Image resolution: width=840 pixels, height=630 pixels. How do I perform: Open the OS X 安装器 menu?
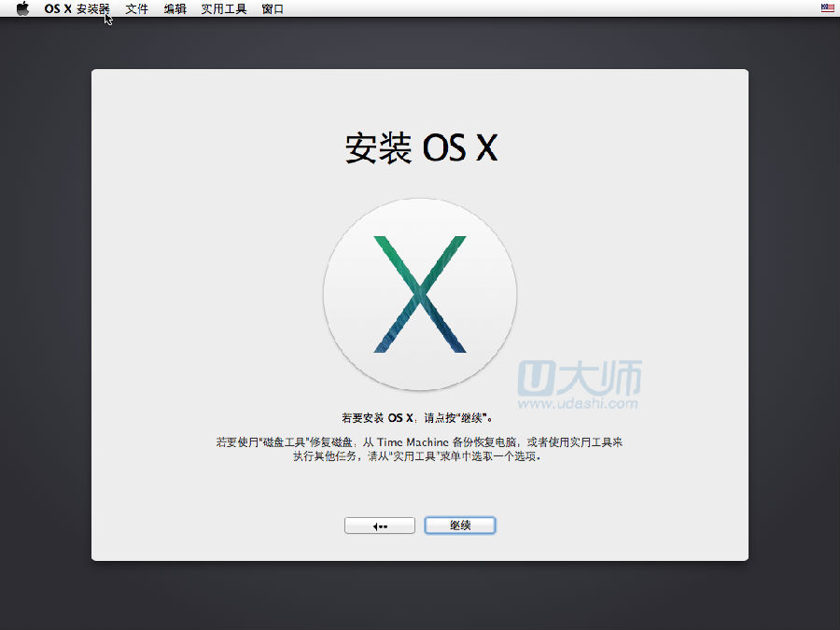click(77, 8)
